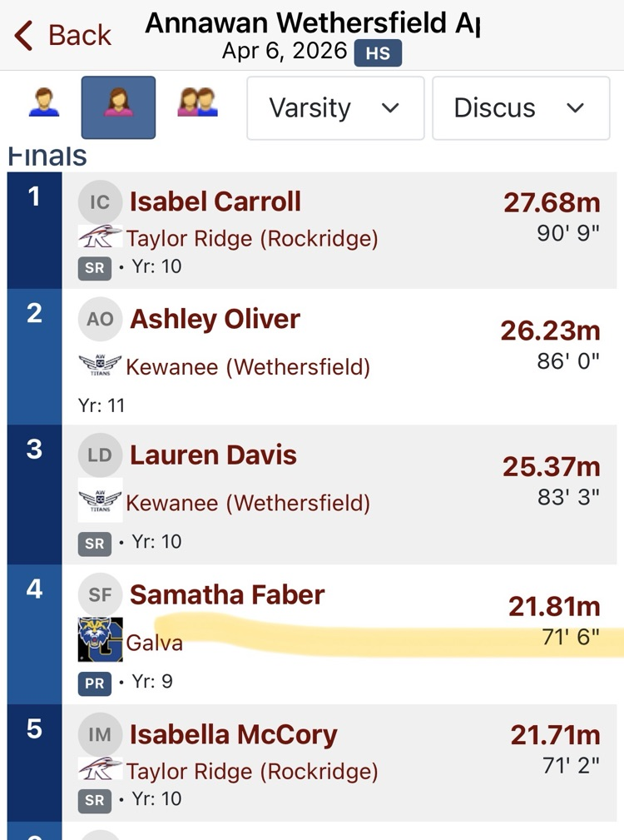Tap the Back arrow button
Viewport: 624px width, 840px height.
(62, 36)
